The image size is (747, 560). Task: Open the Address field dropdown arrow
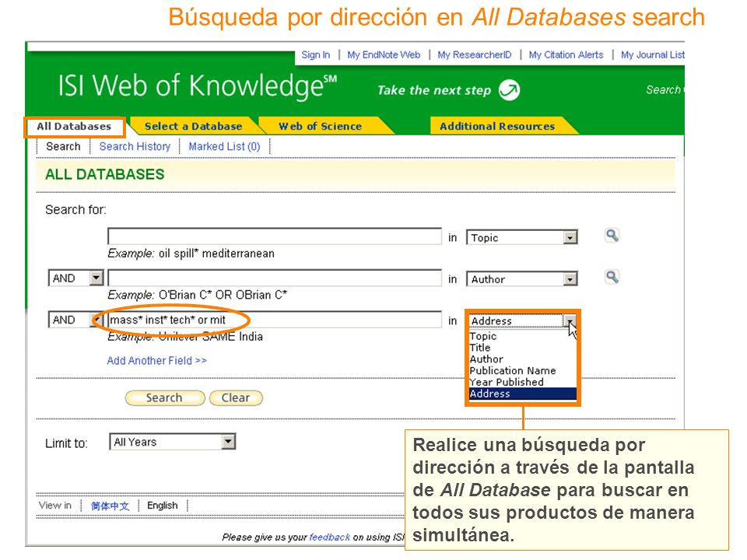(570, 320)
